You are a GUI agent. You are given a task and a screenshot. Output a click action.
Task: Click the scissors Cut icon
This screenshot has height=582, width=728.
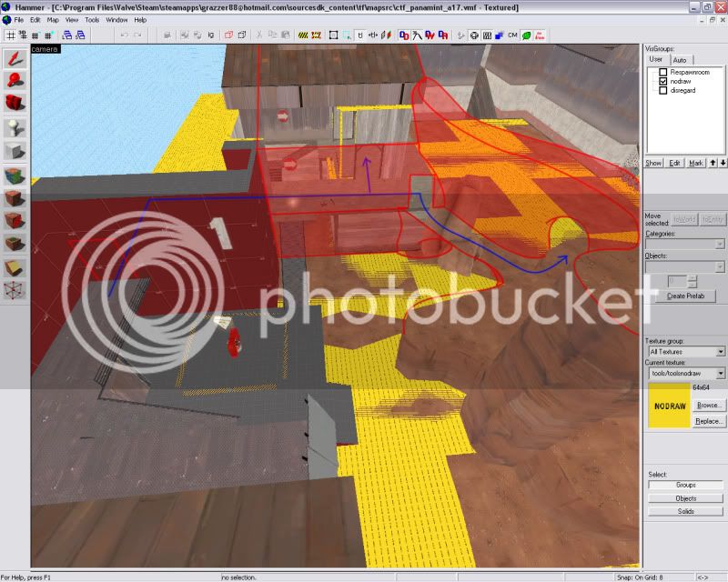[x=259, y=35]
